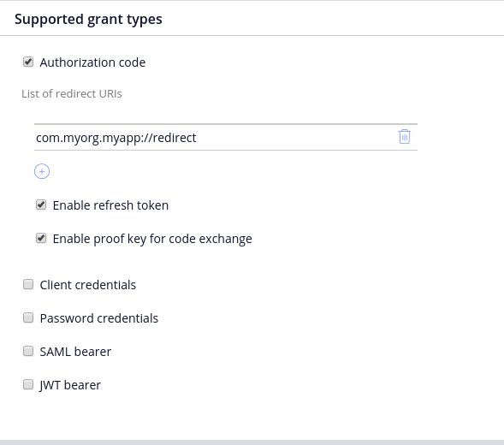Click the proof key for code exchange label
The height and width of the screenshot is (445, 504).
point(152,239)
